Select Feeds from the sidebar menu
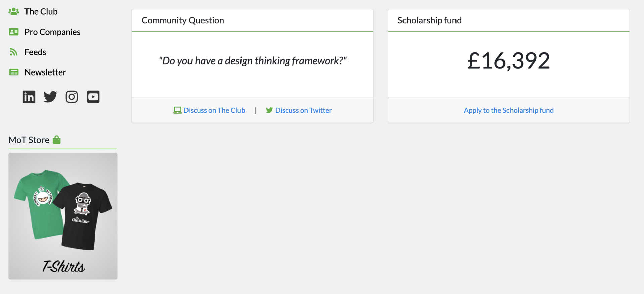644x294 pixels. [x=35, y=52]
